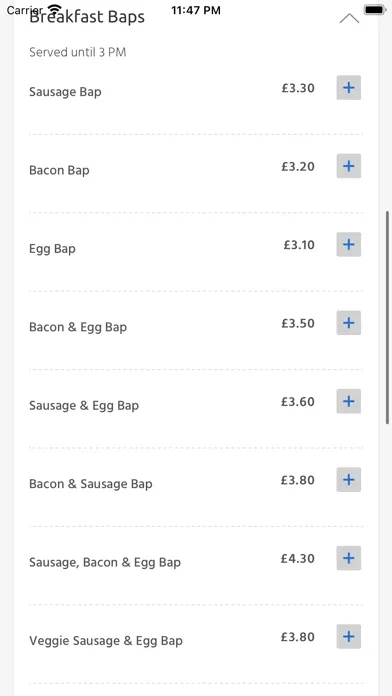Add Sausage, Bacon & Egg Bap
The width and height of the screenshot is (392, 696).
click(348, 558)
